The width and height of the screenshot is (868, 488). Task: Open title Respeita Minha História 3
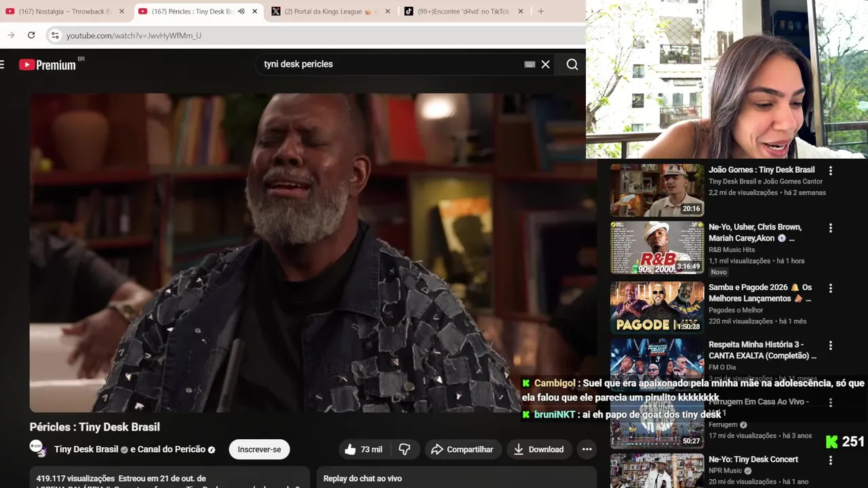(x=762, y=350)
